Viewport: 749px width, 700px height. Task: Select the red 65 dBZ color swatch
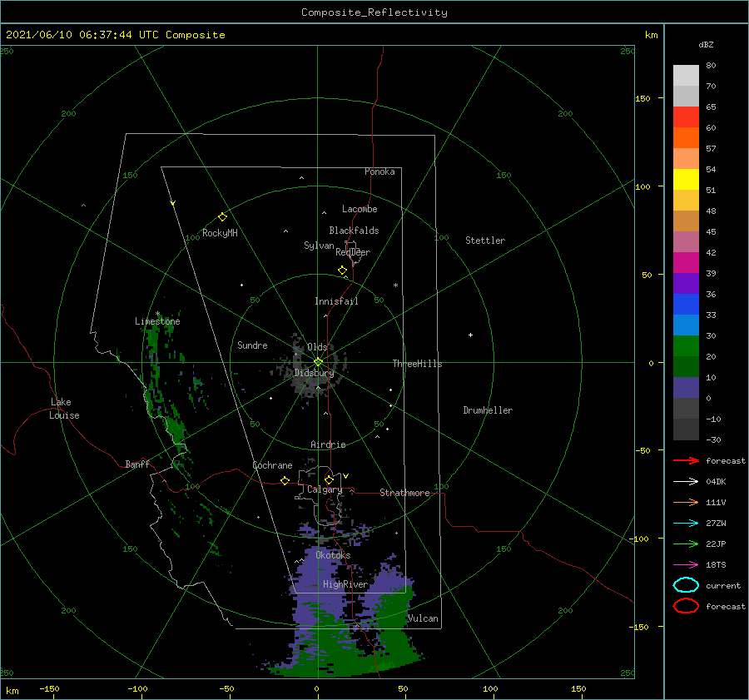point(686,117)
